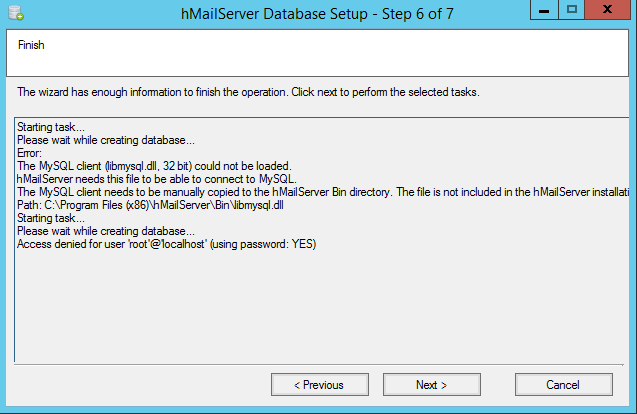Click the second 'Starting task...' log line

[51, 218]
